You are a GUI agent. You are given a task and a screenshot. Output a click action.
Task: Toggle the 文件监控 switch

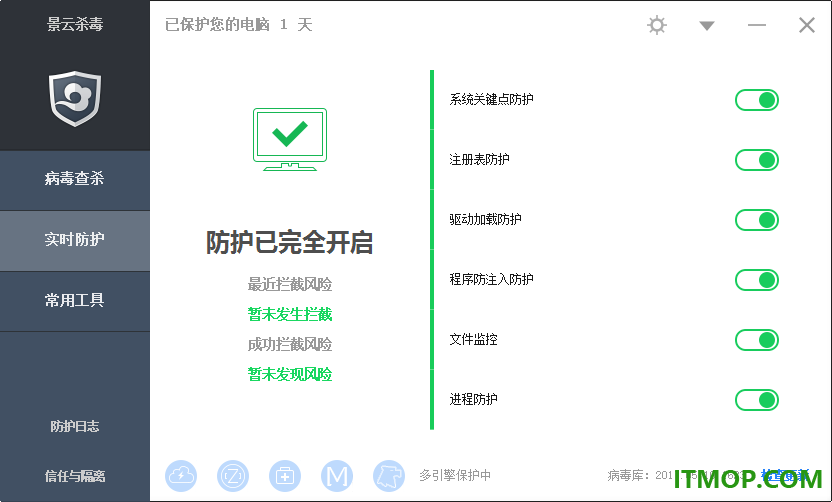coord(757,340)
